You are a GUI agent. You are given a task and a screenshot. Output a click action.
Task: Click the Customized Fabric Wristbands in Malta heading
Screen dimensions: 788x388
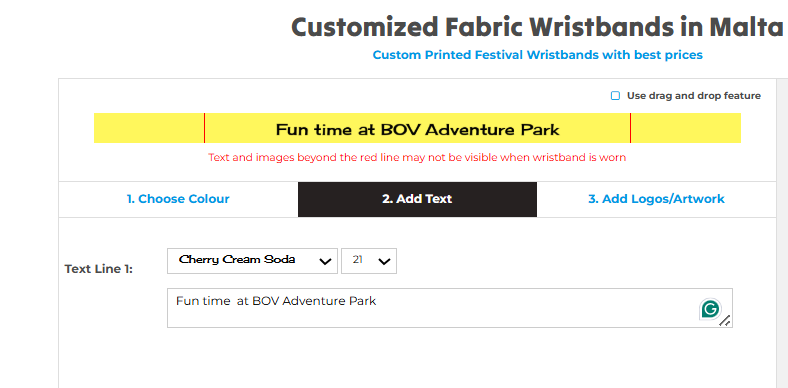click(537, 27)
